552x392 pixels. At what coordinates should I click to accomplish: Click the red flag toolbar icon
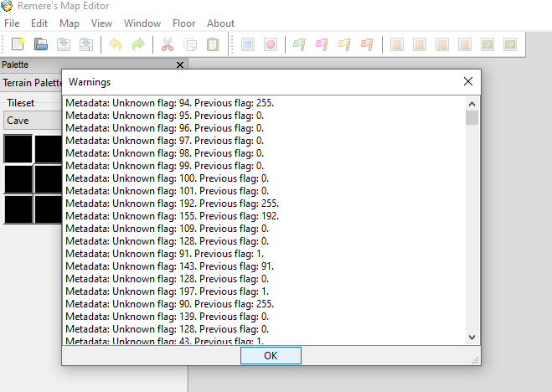(x=368, y=44)
